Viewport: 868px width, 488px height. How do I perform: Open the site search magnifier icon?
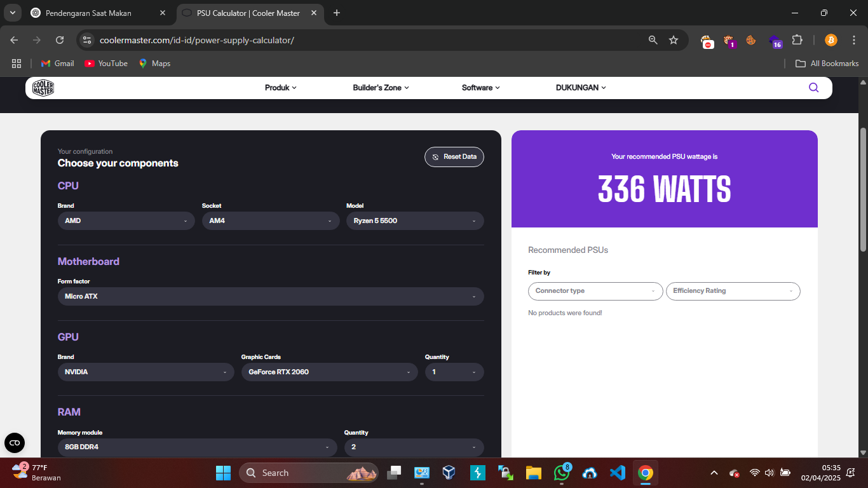pyautogui.click(x=813, y=88)
